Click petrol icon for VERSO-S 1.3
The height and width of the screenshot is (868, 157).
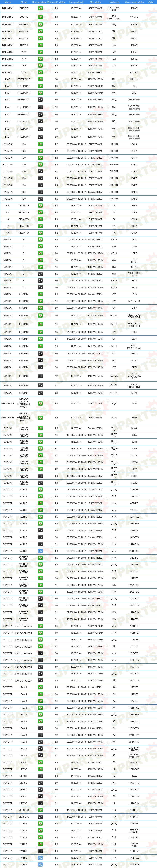coord(40,810)
